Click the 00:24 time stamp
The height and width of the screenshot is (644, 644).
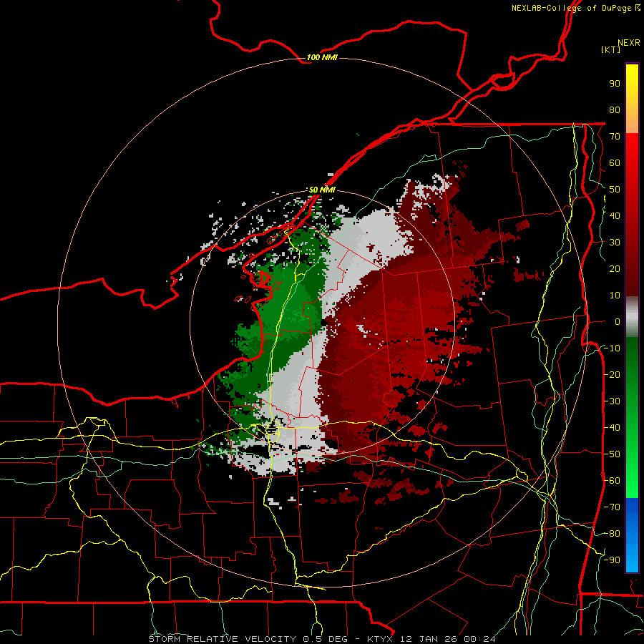click(x=479, y=639)
